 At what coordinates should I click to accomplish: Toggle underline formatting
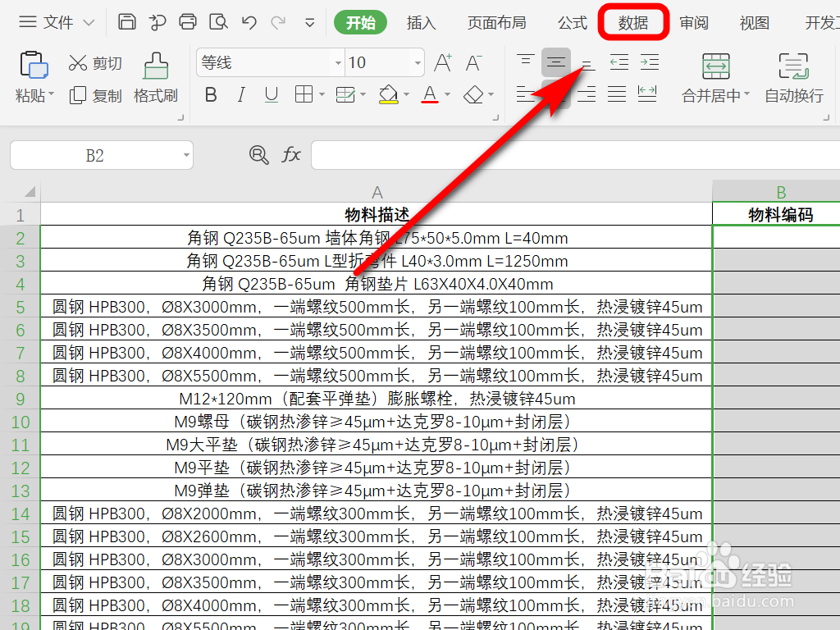[x=270, y=94]
